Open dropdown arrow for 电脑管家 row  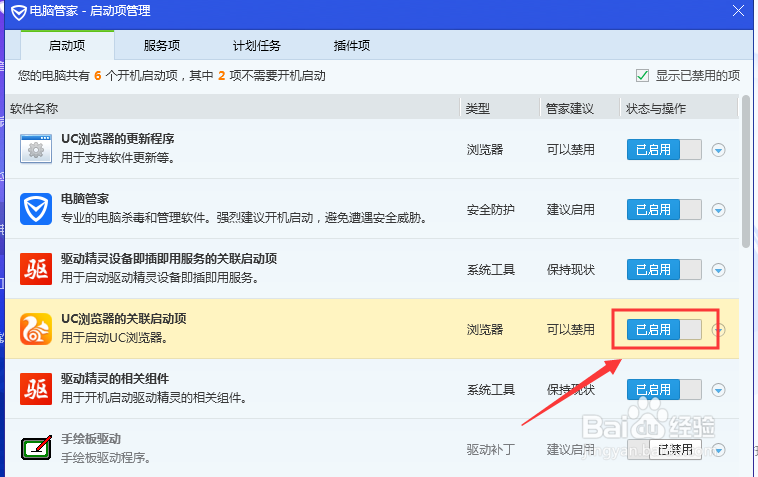coord(718,210)
